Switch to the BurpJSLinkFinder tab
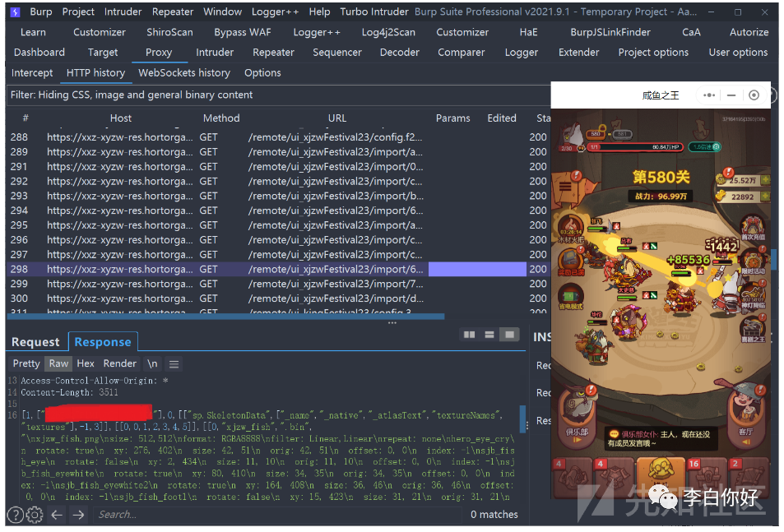The height and width of the screenshot is (532, 784). coord(610,32)
